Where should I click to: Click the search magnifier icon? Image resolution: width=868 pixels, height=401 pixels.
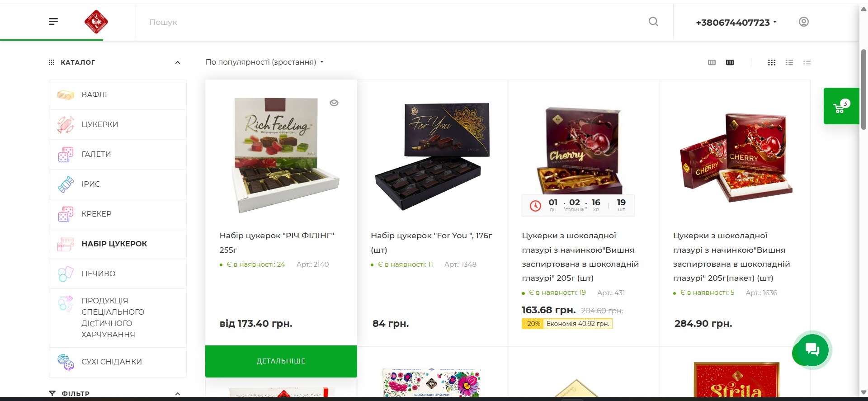(653, 22)
